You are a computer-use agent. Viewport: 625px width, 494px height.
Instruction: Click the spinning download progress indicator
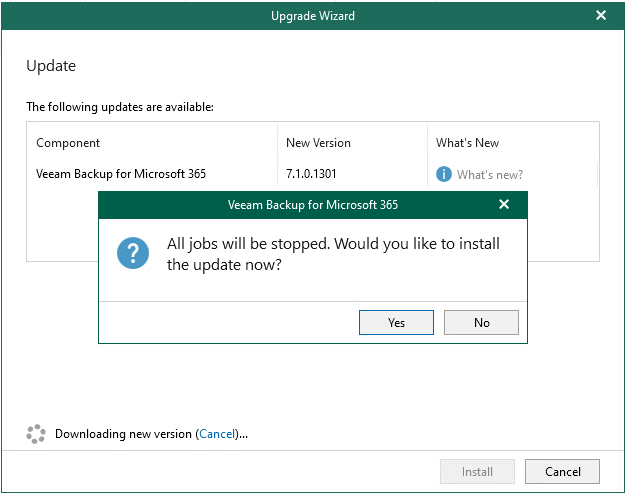tap(36, 433)
